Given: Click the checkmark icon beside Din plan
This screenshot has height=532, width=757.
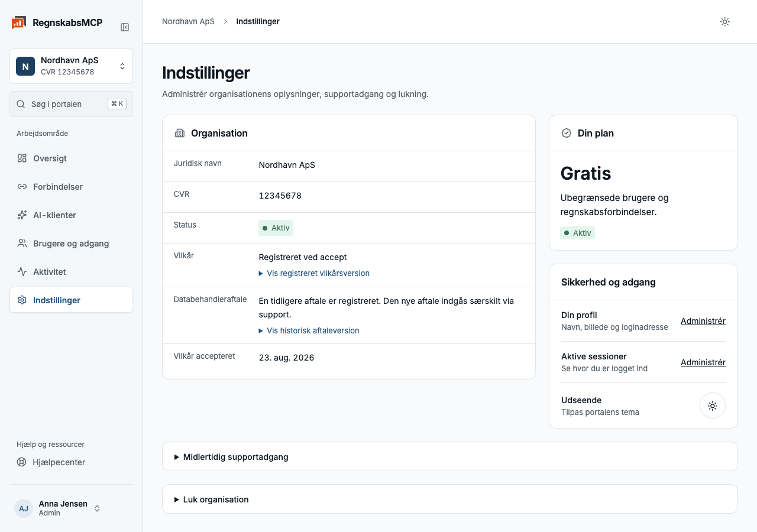Looking at the screenshot, I should (566, 133).
